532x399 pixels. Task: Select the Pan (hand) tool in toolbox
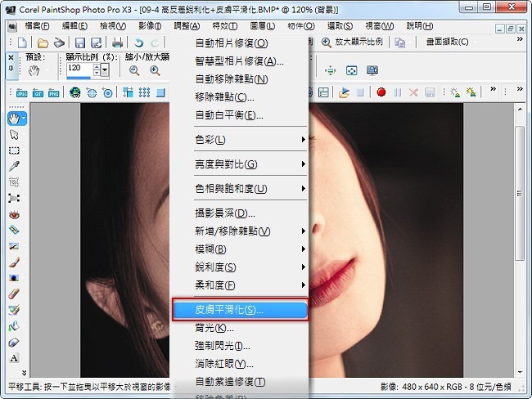[14, 119]
